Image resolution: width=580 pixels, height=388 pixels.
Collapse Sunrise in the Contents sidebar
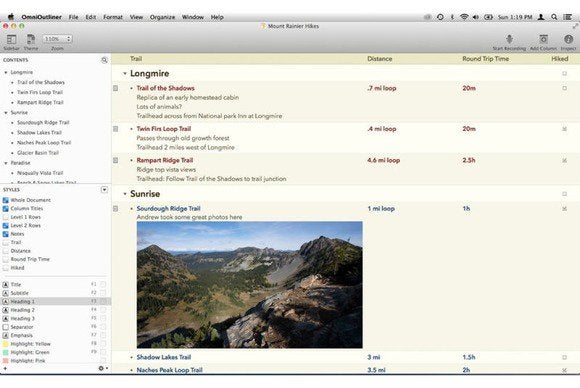(6, 112)
